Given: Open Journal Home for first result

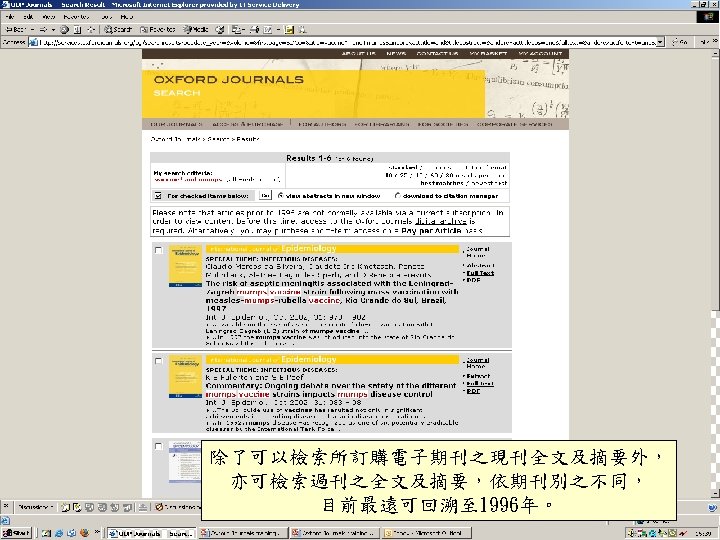Looking at the screenshot, I should pos(477,252).
